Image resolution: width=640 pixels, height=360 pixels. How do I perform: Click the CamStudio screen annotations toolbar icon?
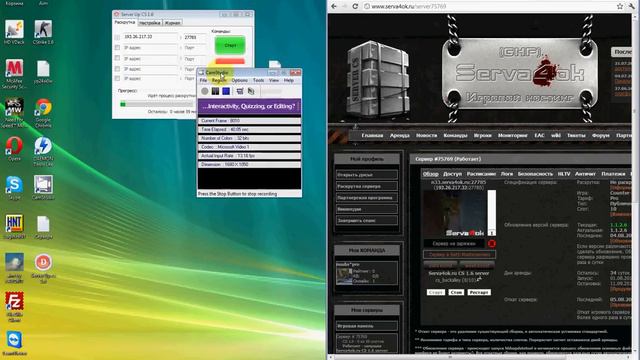(251, 91)
